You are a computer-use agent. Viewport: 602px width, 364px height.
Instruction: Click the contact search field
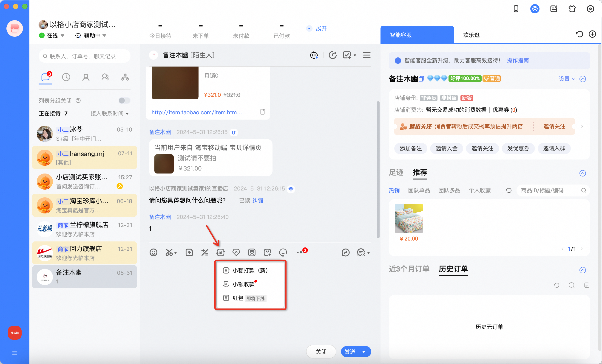85,56
